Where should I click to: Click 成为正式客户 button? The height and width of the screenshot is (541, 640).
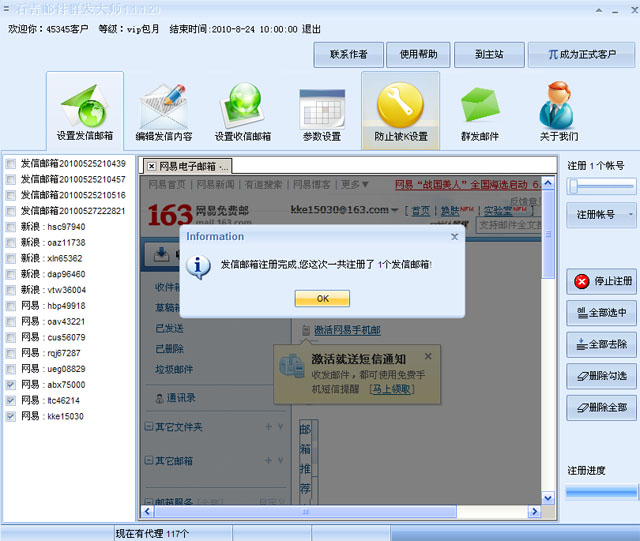click(x=582, y=54)
